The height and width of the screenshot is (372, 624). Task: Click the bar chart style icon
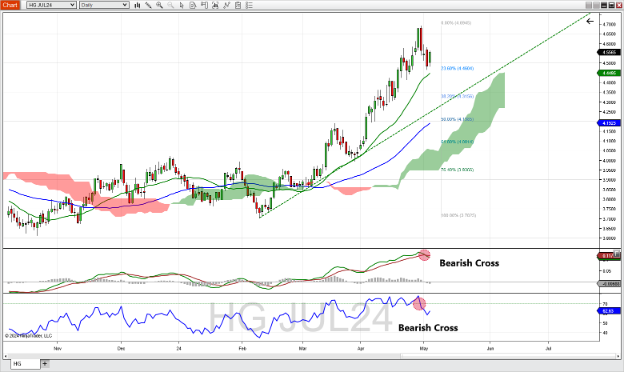click(x=137, y=5)
